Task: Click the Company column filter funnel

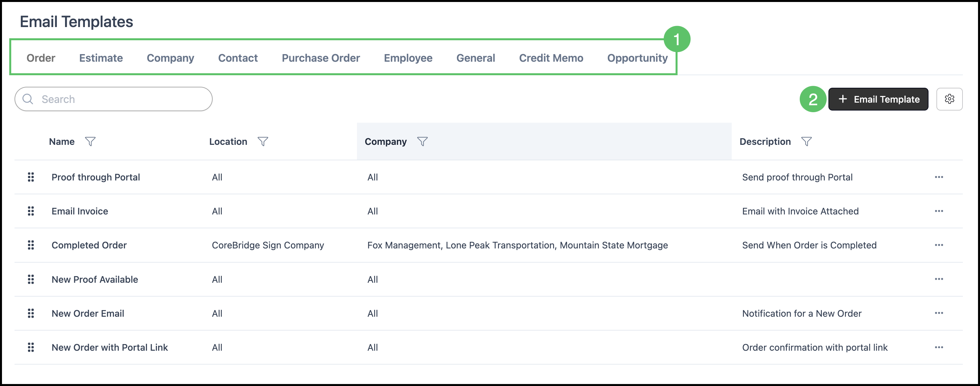Action: coord(422,142)
